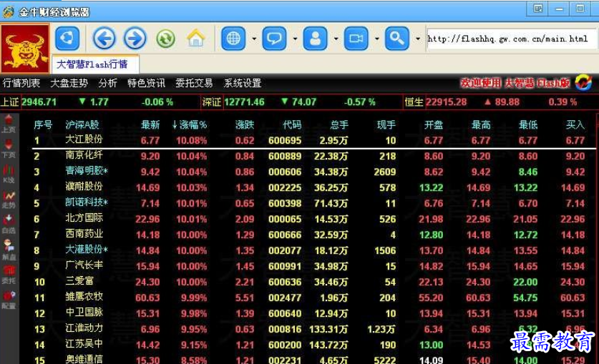Select stock row 青海明胶
The height and width of the screenshot is (364, 599).
pos(309,172)
